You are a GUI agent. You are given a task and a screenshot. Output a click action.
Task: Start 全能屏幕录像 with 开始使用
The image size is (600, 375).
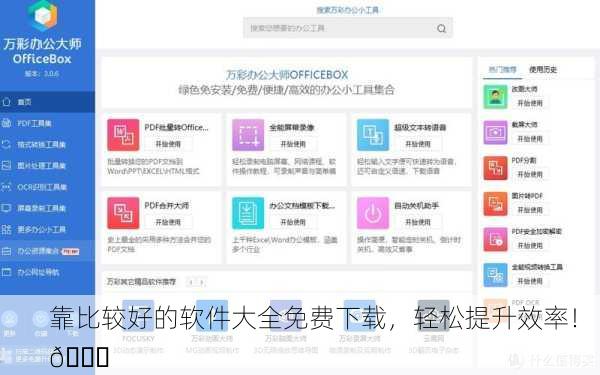[x=293, y=144]
